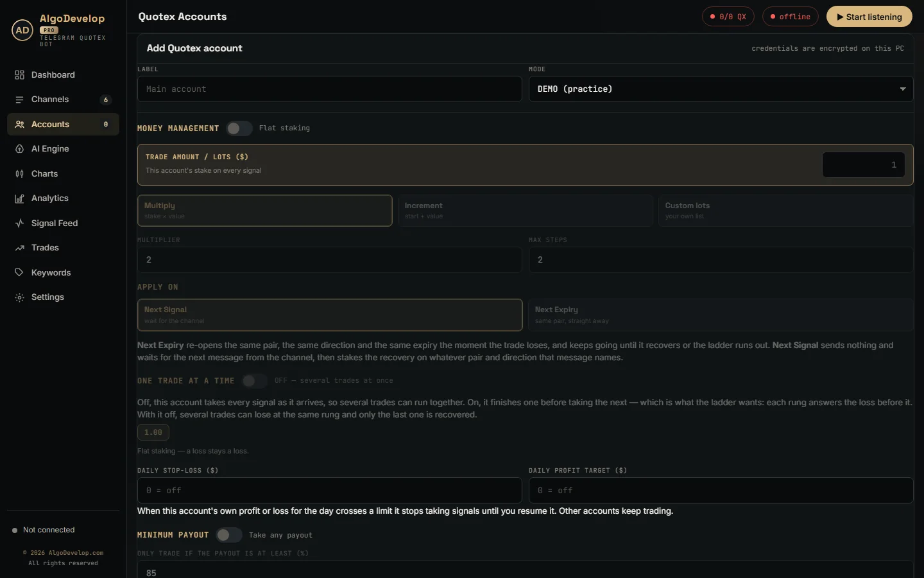
Task: Click the Daily Profit Target field
Action: click(x=721, y=491)
